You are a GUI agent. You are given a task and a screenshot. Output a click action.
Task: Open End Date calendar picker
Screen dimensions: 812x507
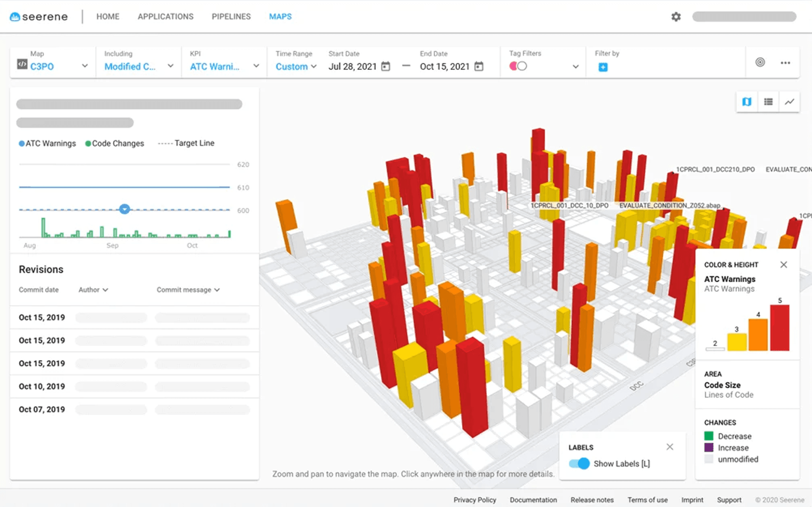[x=479, y=66]
